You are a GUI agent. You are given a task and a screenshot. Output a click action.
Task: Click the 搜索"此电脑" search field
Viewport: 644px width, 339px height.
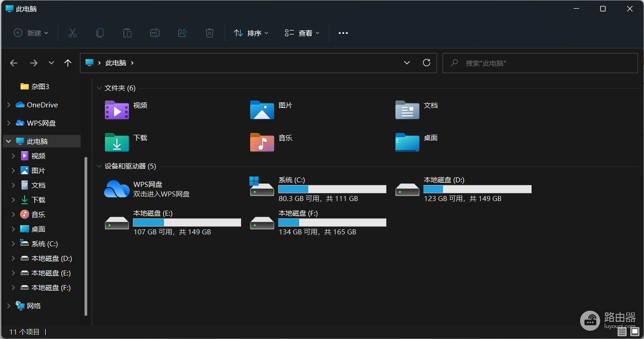tap(540, 63)
